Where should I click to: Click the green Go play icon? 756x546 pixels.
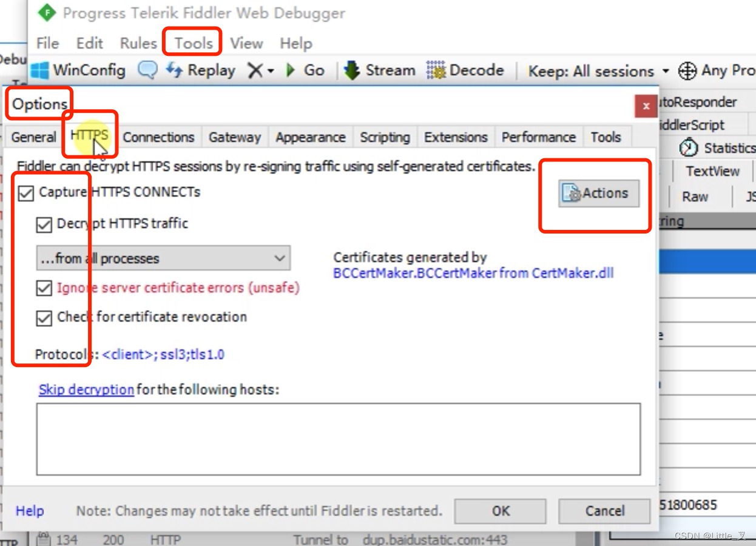coord(291,70)
